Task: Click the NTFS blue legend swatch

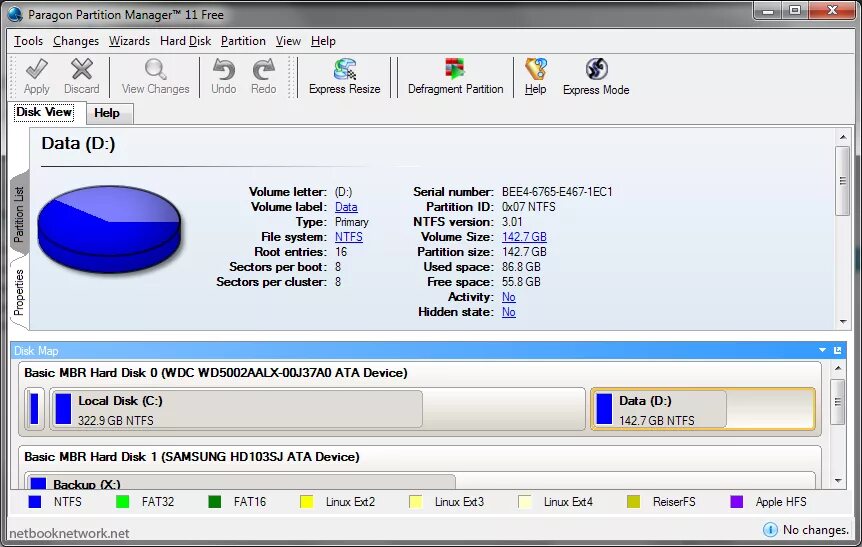Action: click(35, 501)
